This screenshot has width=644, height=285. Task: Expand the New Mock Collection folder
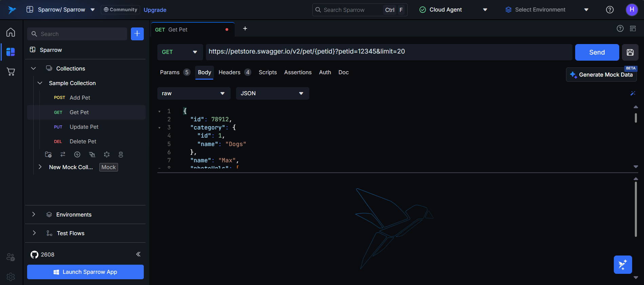pyautogui.click(x=40, y=167)
